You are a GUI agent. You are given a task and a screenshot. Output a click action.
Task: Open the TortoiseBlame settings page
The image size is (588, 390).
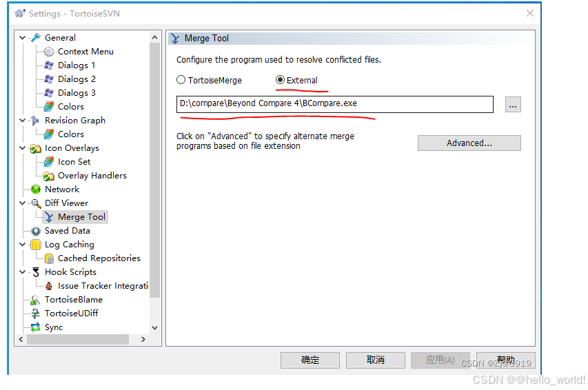tap(74, 300)
